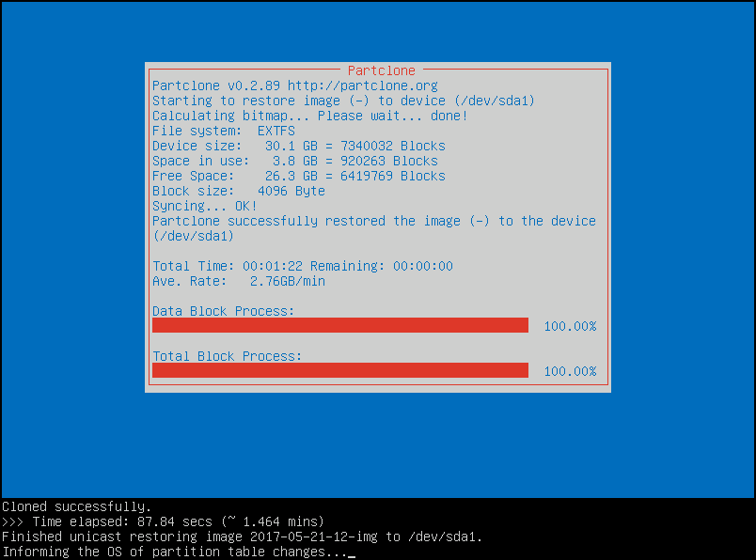The width and height of the screenshot is (756, 560).
Task: Click the 'File system: EXTFS' line
Action: (224, 131)
